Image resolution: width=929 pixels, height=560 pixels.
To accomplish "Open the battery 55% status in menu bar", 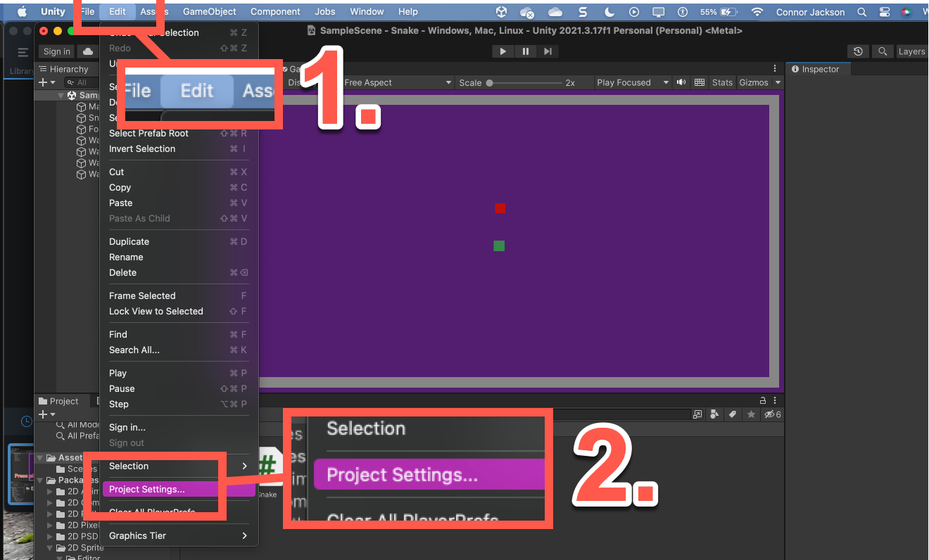I will [x=719, y=12].
